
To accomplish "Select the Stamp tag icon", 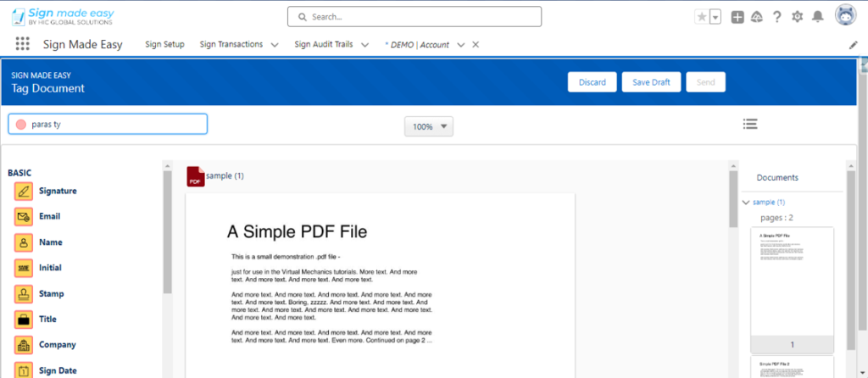I will [x=23, y=294].
